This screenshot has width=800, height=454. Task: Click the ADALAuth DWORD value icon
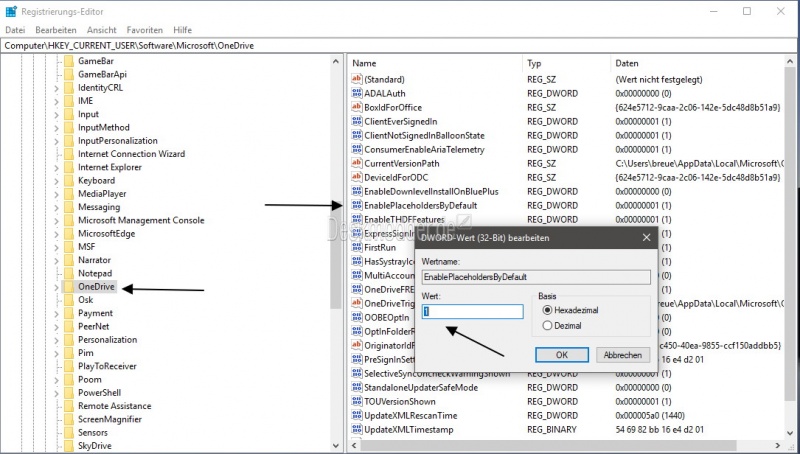click(356, 93)
